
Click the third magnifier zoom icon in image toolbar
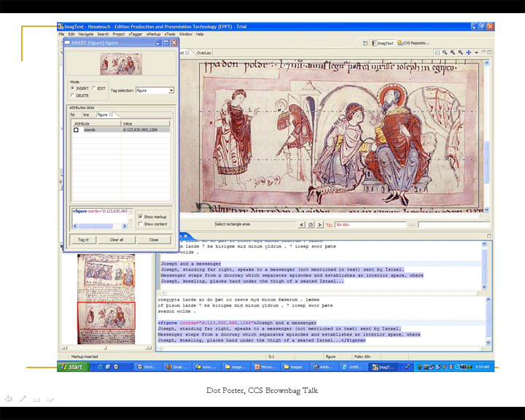click(x=461, y=52)
